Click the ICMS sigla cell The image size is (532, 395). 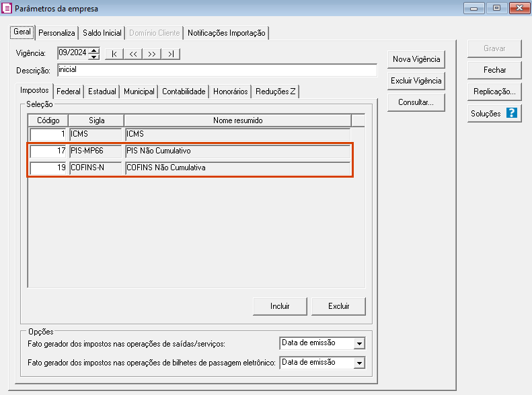tap(96, 134)
